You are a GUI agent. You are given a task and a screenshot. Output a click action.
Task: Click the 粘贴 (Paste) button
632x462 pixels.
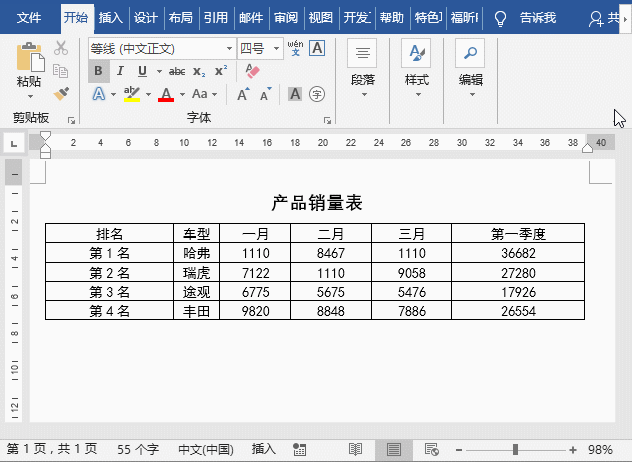29,70
